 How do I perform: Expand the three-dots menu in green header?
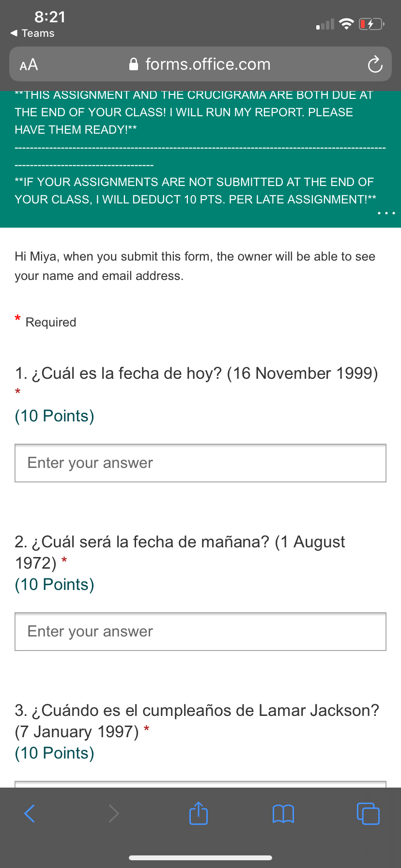pyautogui.click(x=386, y=213)
